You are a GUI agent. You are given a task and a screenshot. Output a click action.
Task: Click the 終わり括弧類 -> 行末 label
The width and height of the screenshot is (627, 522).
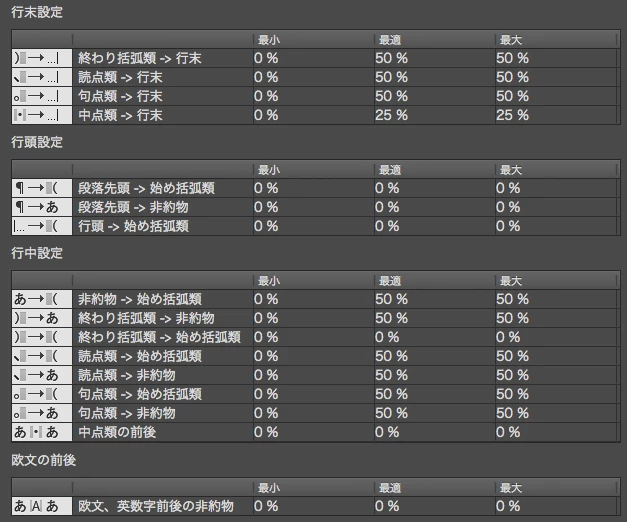click(x=140, y=58)
